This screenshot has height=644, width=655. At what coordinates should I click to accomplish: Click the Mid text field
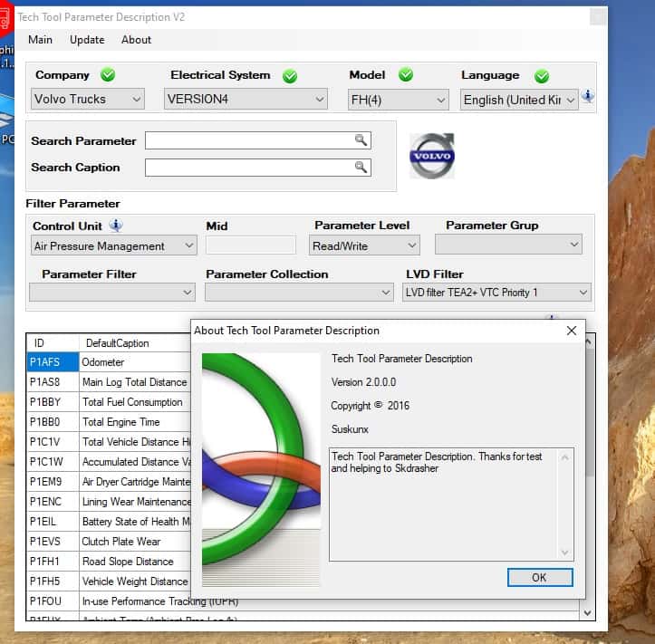pos(251,245)
